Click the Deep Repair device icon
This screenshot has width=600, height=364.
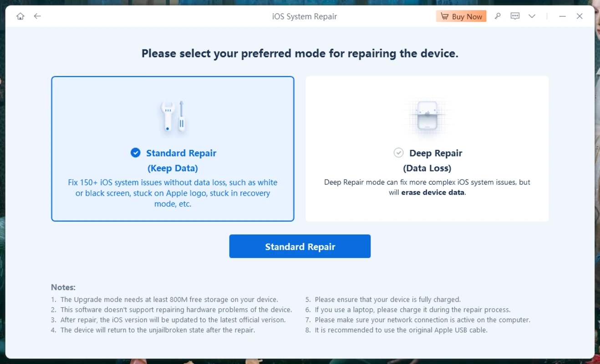pyautogui.click(x=427, y=116)
